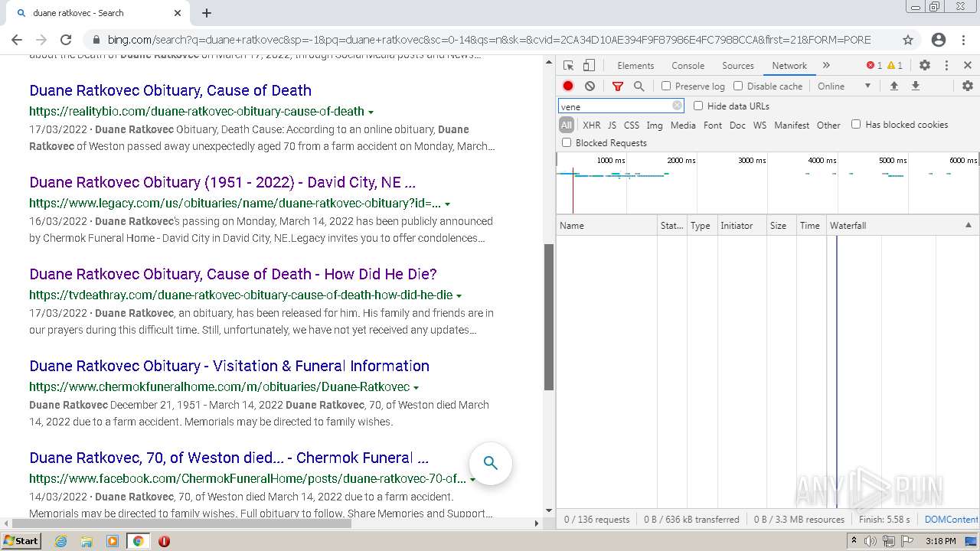Open Network panel settings gear
The width and height of the screenshot is (980, 551).
(x=968, y=86)
